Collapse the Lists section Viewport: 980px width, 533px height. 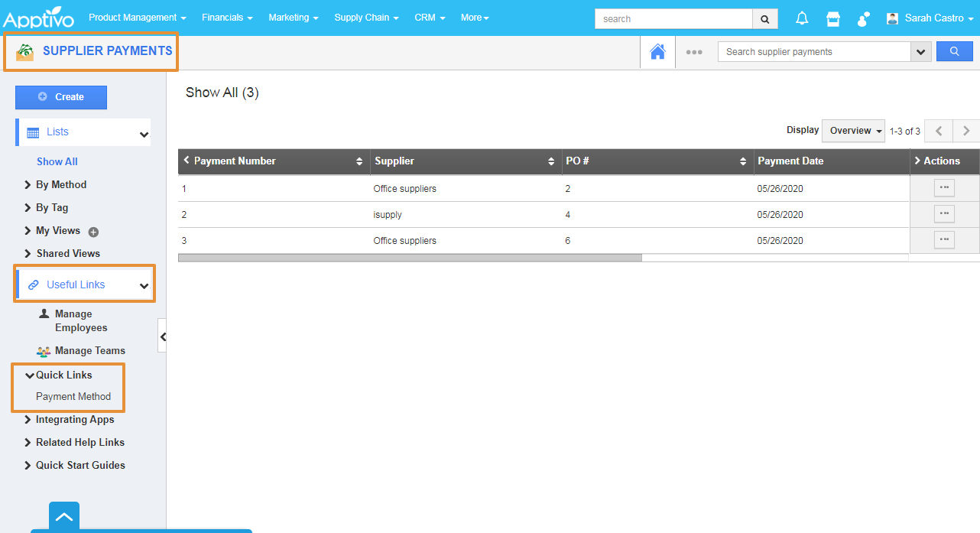[x=144, y=135]
